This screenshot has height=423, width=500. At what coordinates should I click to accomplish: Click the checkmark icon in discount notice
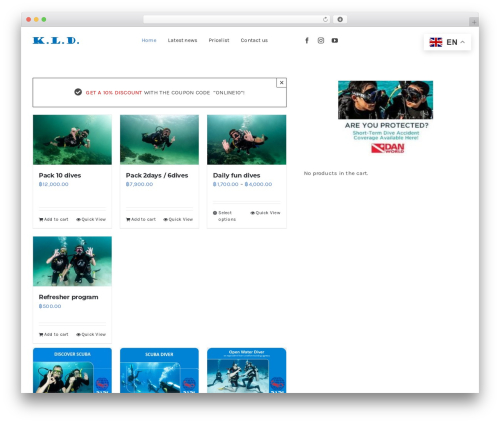click(78, 92)
